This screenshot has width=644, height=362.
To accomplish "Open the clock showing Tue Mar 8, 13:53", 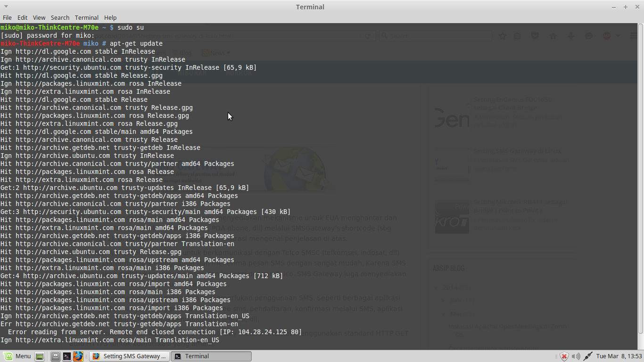I will 619,356.
